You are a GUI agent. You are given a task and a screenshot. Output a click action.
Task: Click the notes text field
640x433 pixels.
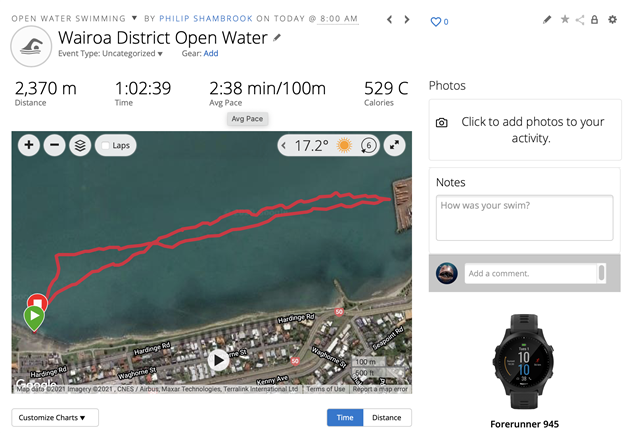tap(524, 217)
